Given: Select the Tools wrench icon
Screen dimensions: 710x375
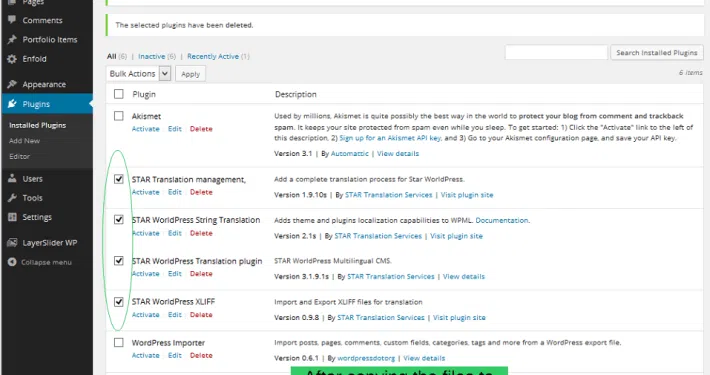Looking at the screenshot, I should (12, 198).
